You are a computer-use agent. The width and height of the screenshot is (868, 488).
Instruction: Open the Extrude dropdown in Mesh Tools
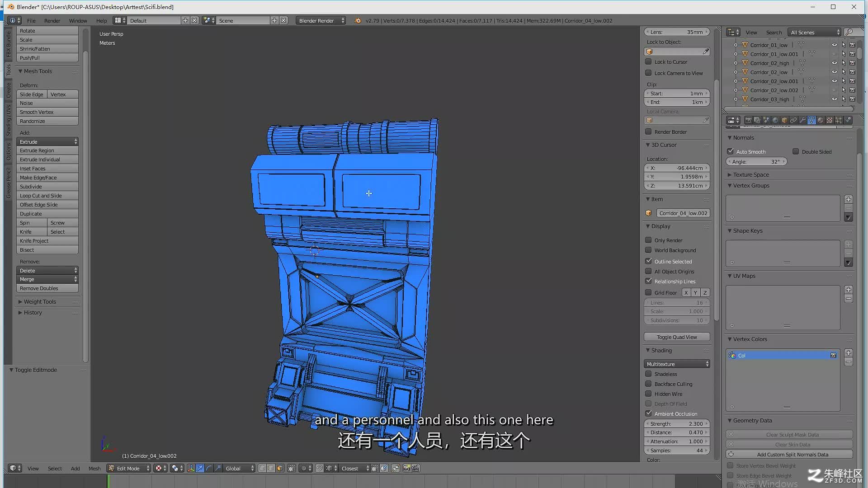pyautogui.click(x=47, y=142)
